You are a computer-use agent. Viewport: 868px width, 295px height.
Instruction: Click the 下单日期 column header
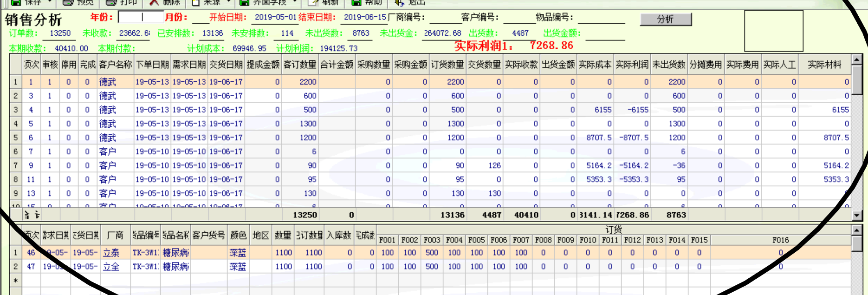152,65
